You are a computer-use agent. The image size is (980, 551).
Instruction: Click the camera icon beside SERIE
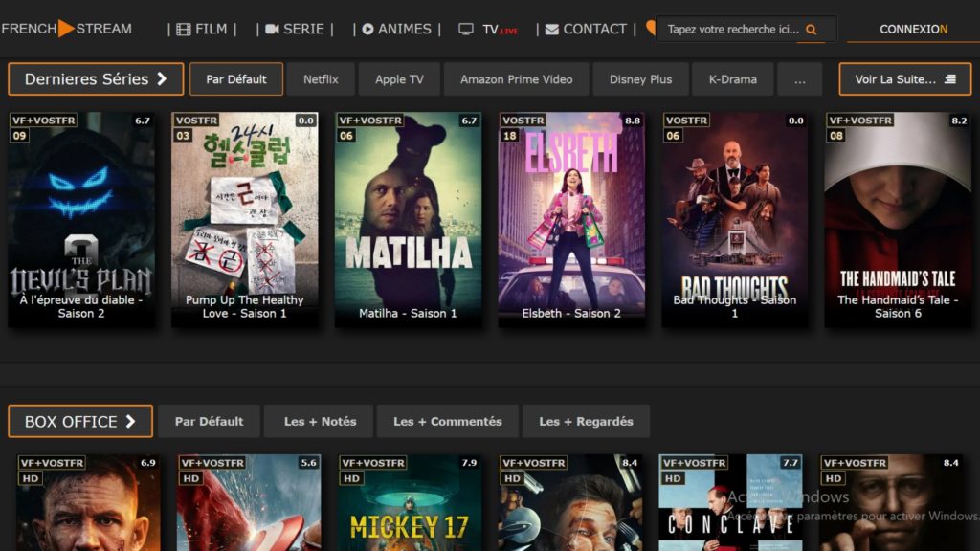[x=272, y=30]
